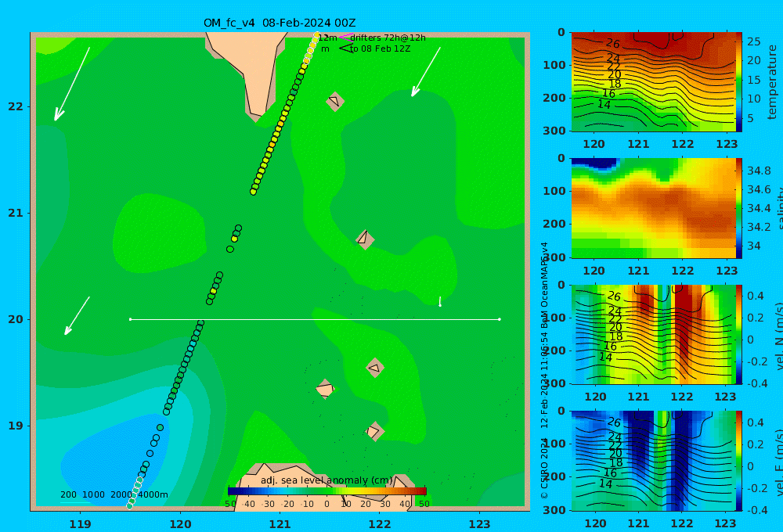Screen dimensions: 783x532
Task: Select the diamond island near 19.5N 122E
Action: pyautogui.click(x=375, y=368)
